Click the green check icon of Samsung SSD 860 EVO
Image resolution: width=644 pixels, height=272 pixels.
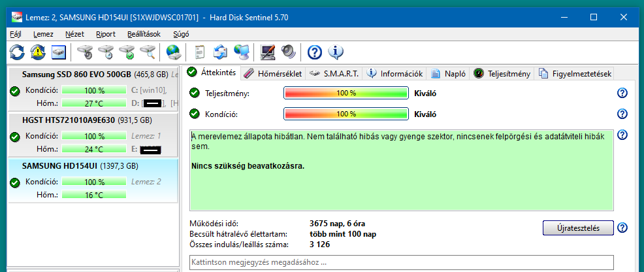15,92
